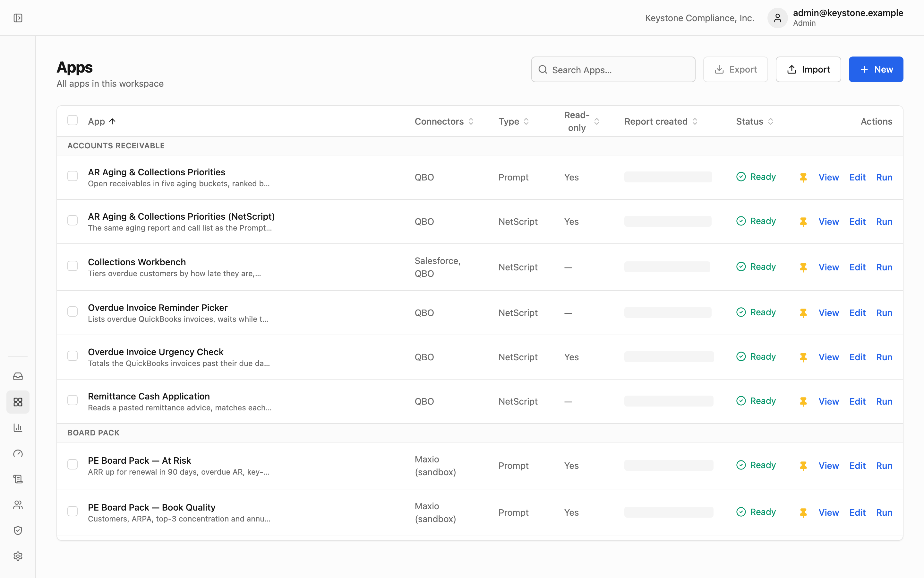The width and height of the screenshot is (924, 578).
Task: Check the select-all checkbox in table header
Action: point(73,120)
